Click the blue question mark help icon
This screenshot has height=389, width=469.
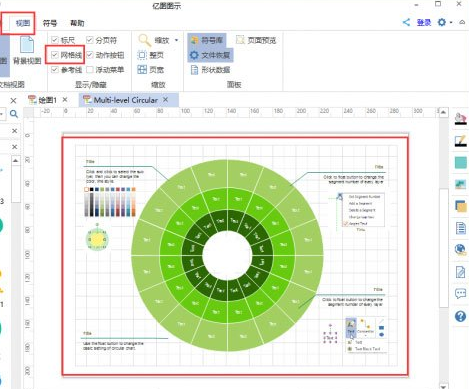click(x=460, y=316)
